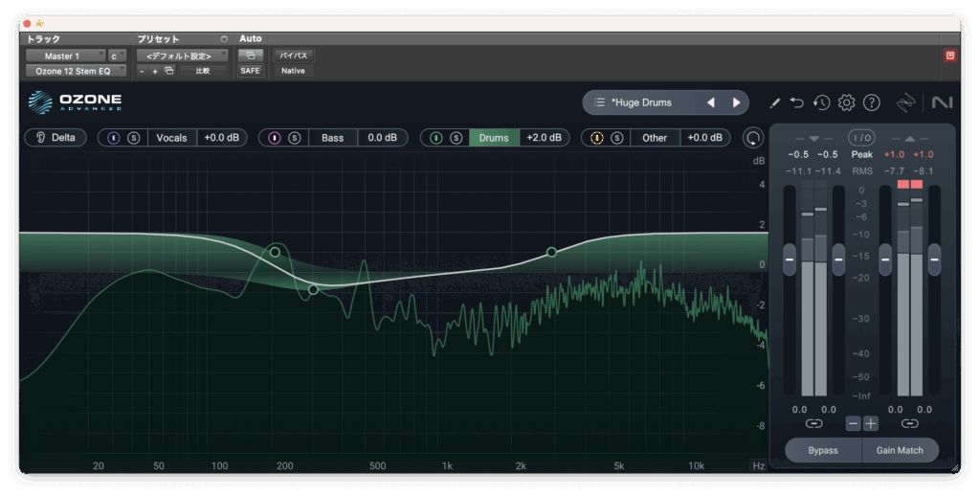980x496 pixels.
Task: Select the Drums stem tab
Action: 494,138
